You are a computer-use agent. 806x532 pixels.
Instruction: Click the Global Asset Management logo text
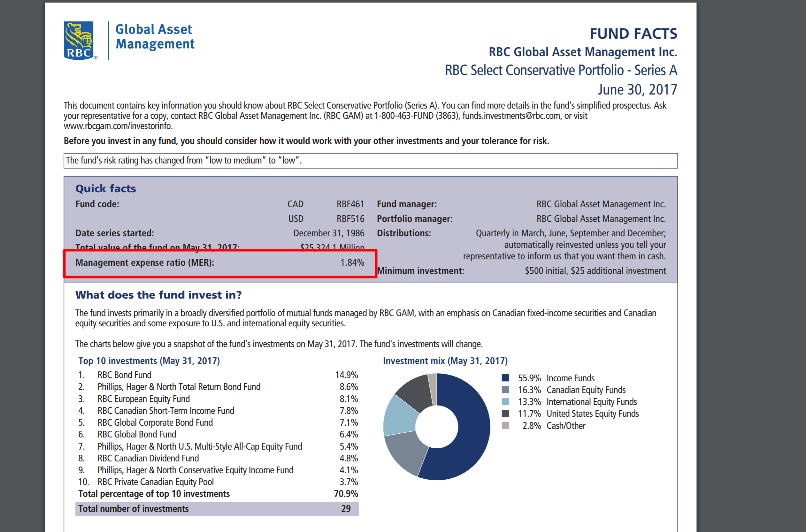tap(155, 37)
